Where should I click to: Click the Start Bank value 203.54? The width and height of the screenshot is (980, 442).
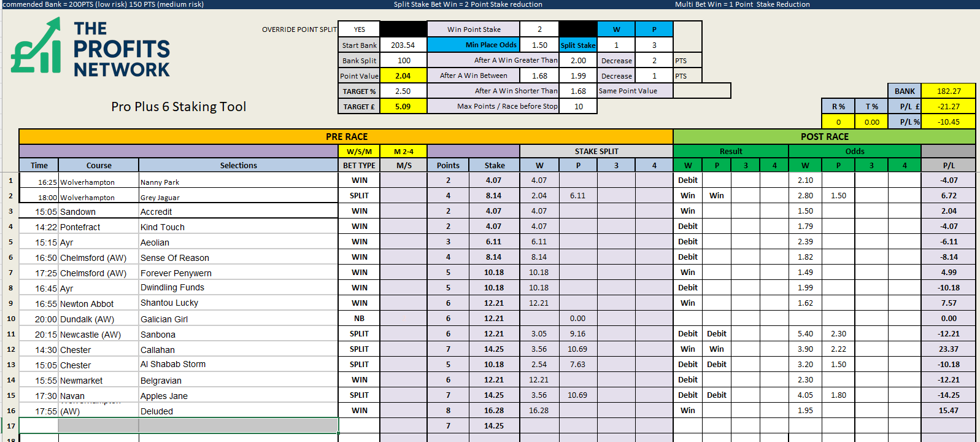tap(403, 45)
